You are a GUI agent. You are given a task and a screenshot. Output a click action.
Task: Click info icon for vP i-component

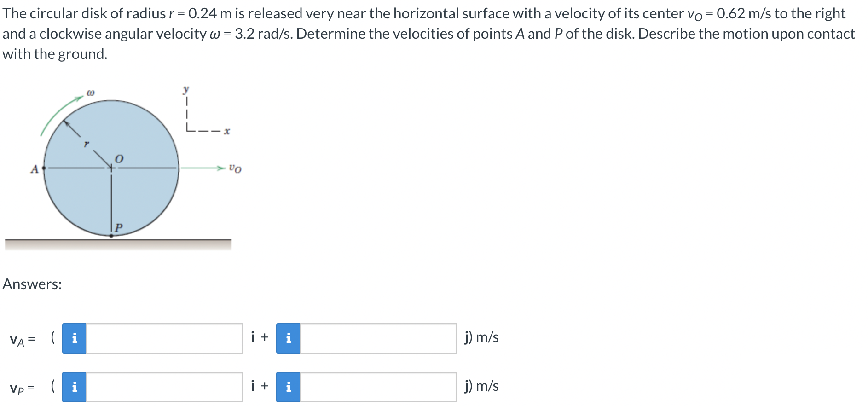point(74,387)
